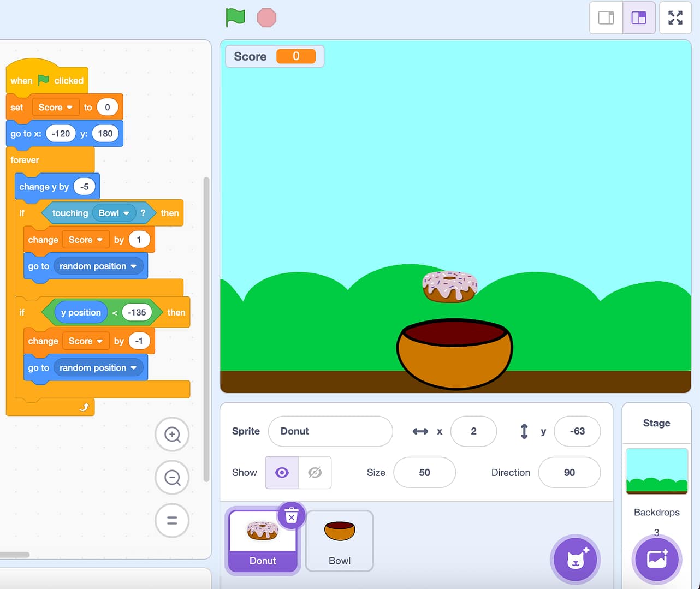Click the Direction field showing 90
The image size is (700, 589).
[x=569, y=473]
